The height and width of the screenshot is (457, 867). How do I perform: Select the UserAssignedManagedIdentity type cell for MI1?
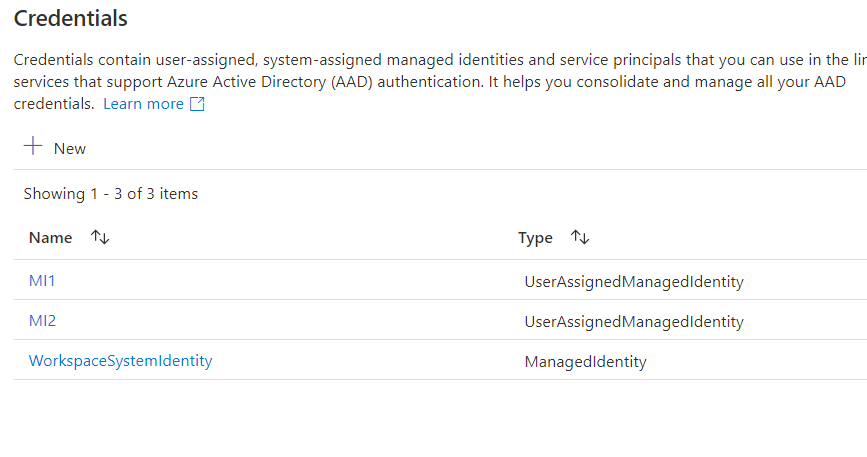click(633, 282)
